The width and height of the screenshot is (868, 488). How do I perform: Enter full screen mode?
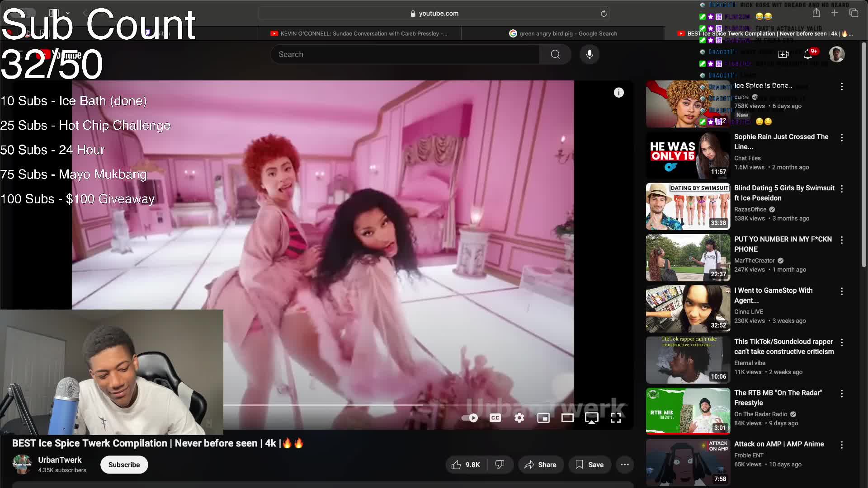click(616, 418)
